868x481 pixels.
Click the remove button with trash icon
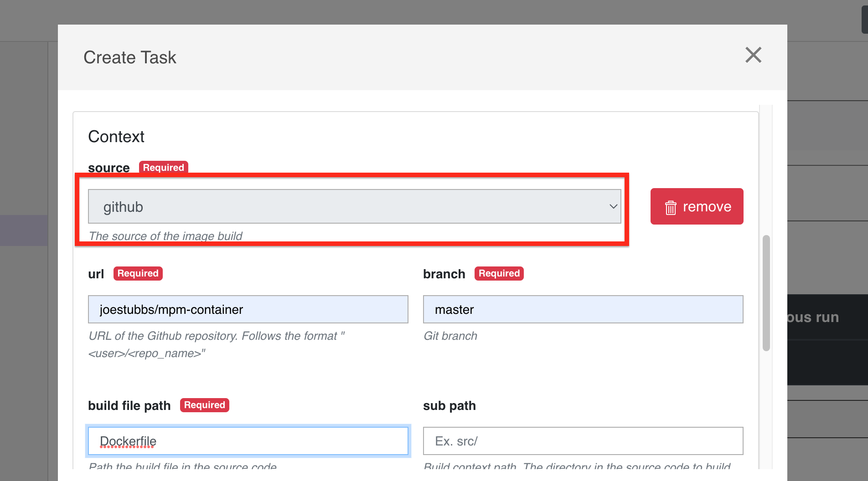[x=697, y=206]
